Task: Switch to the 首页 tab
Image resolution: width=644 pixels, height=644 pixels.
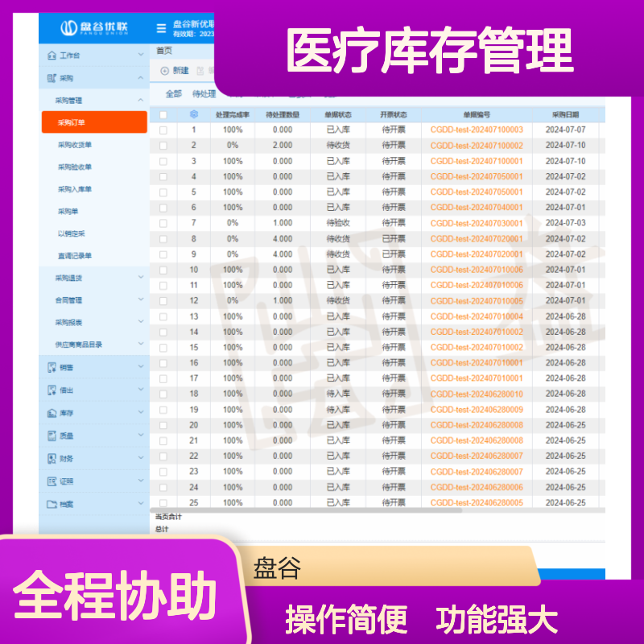Action: click(x=164, y=51)
